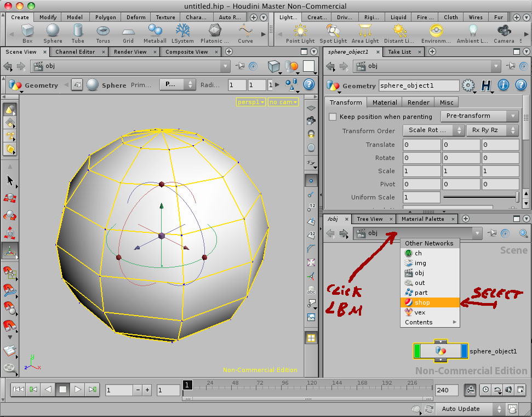Toggle sphere_object1 green selectable flag
Screen dimensions: 532x417
coord(417,351)
